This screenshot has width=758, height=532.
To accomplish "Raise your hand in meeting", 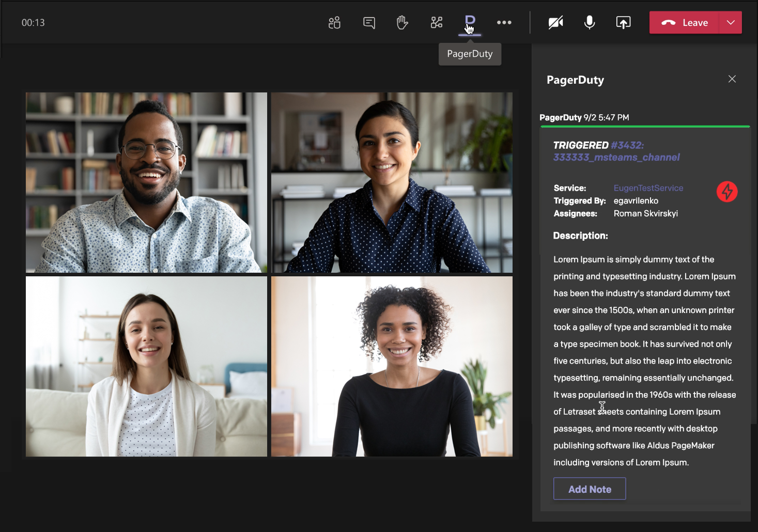I will point(402,23).
